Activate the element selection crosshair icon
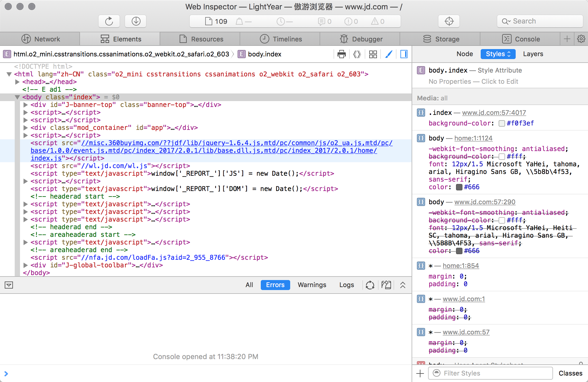Image resolution: width=588 pixels, height=382 pixels. (449, 21)
